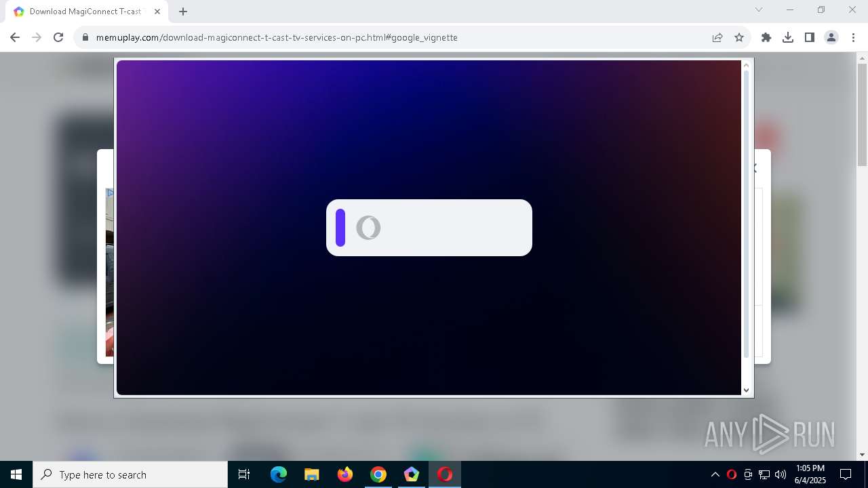Open site information lock icon

pos(85,37)
